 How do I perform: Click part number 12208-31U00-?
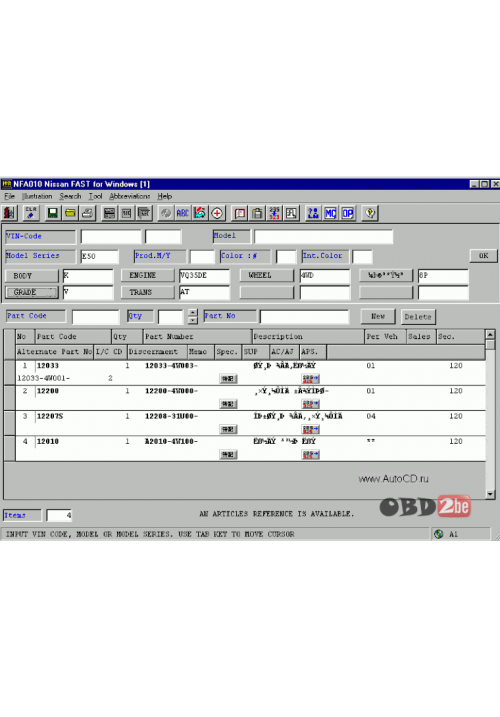pos(172,416)
